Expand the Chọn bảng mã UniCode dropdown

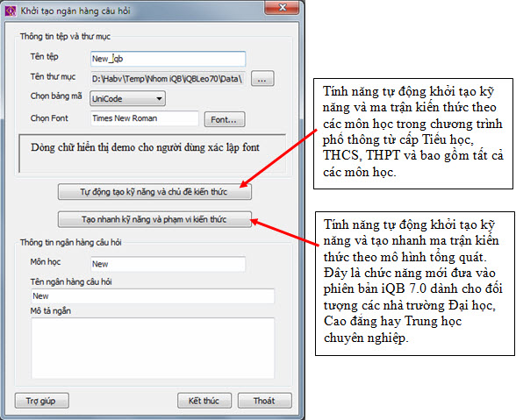(127, 99)
